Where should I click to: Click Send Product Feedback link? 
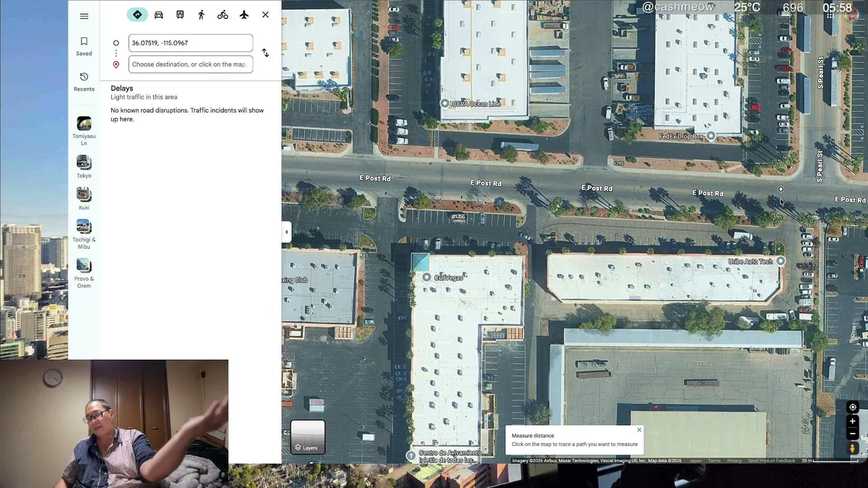click(x=772, y=461)
